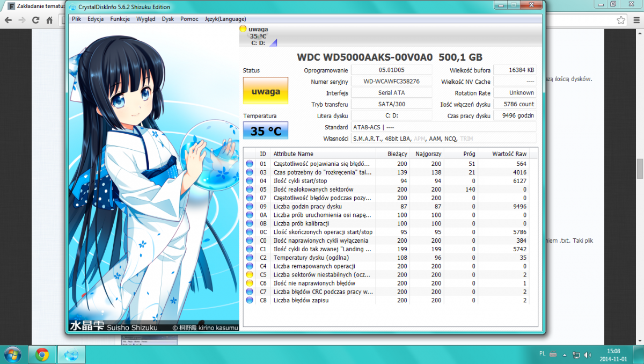644x364 pixels.
Task: Open Chrome from the taskbar
Action: [42, 354]
